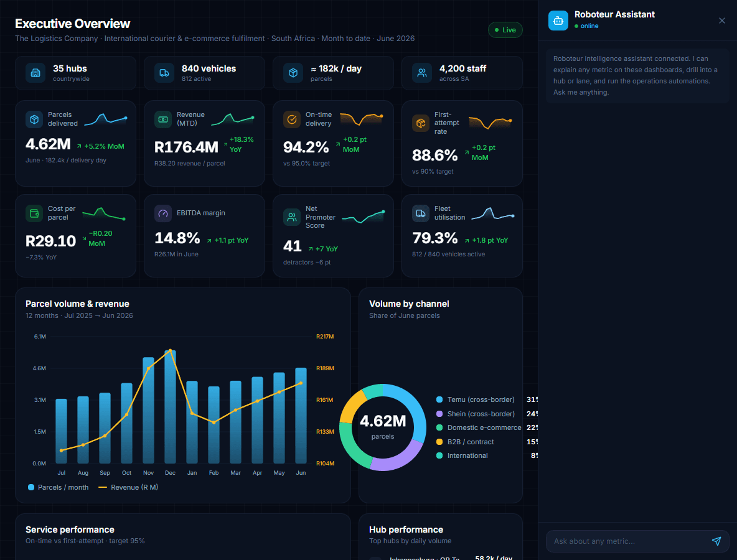
Task: Click the 4.62M parcels donut chart center
Action: pyautogui.click(x=383, y=427)
